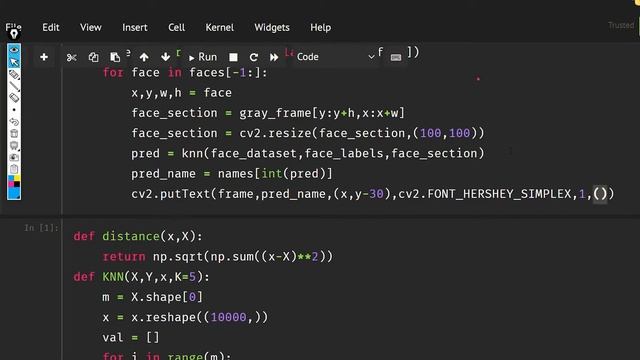Click the 'def distance(x,X):' line
640x360 pixels.
click(x=138, y=236)
